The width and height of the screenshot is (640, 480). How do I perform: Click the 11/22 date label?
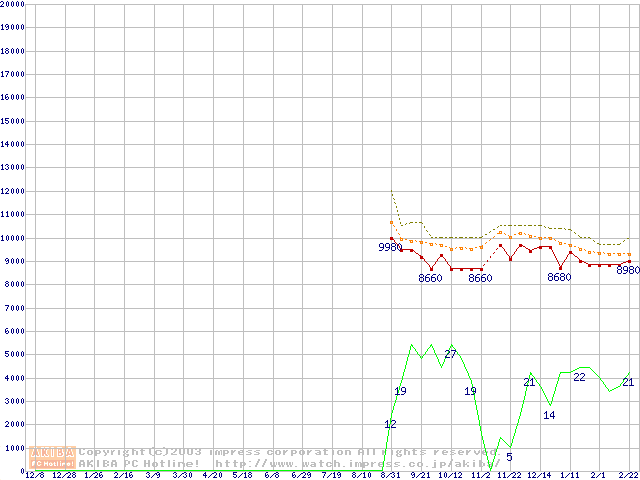pos(510,476)
